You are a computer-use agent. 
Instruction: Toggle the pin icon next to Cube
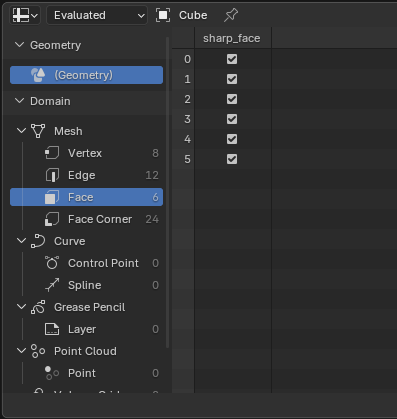click(231, 15)
